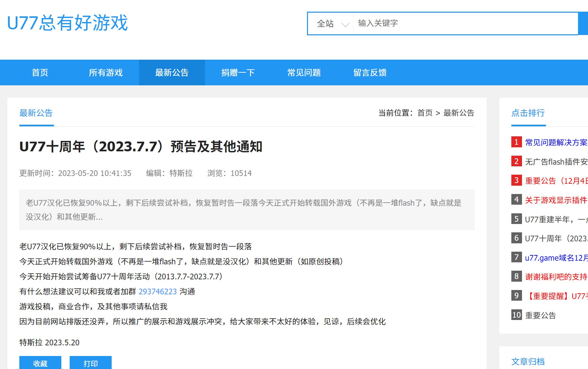The image size is (588, 369).
Task: Click the gray rank badge number 8
Action: [x=517, y=276]
